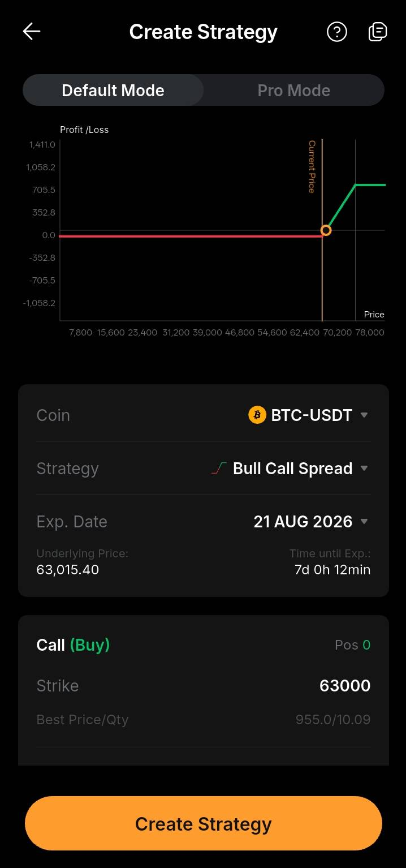
Task: Click the Create Strategy button
Action: 204,824
